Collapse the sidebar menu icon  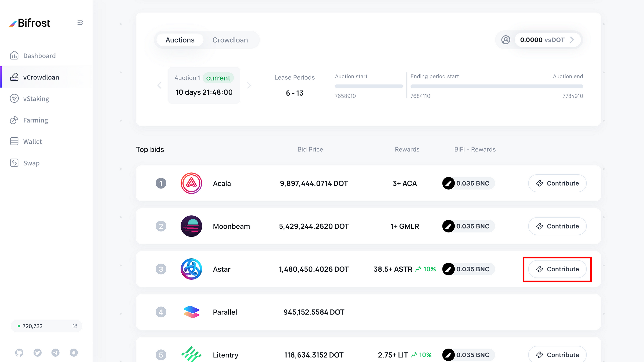click(80, 23)
